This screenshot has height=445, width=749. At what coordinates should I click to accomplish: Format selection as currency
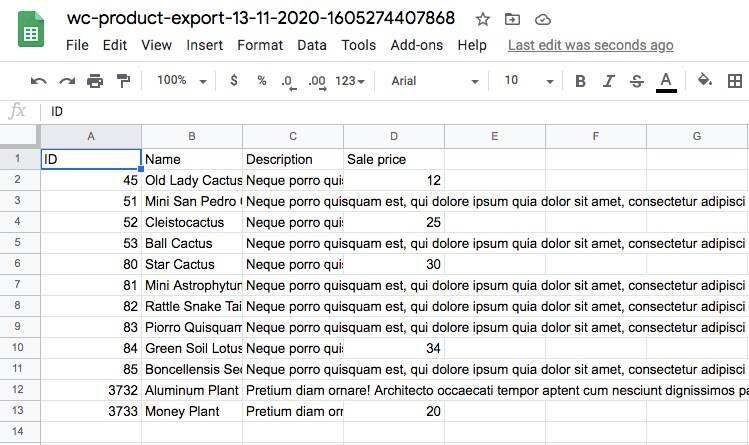click(234, 81)
